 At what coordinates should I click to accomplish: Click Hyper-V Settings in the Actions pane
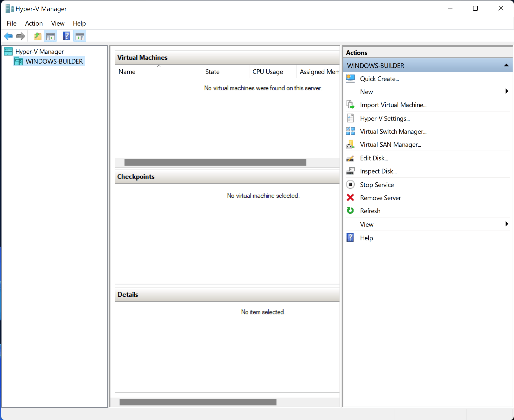[385, 118]
